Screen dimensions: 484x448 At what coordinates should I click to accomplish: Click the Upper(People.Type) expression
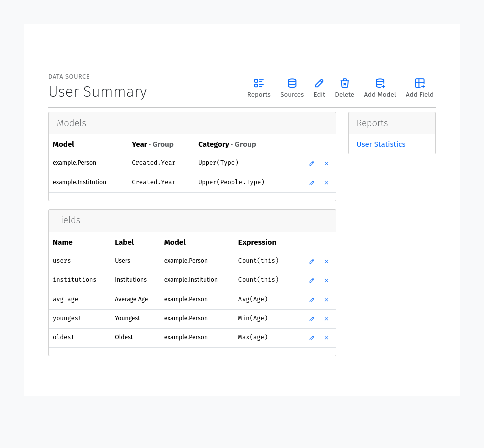pyautogui.click(x=231, y=182)
